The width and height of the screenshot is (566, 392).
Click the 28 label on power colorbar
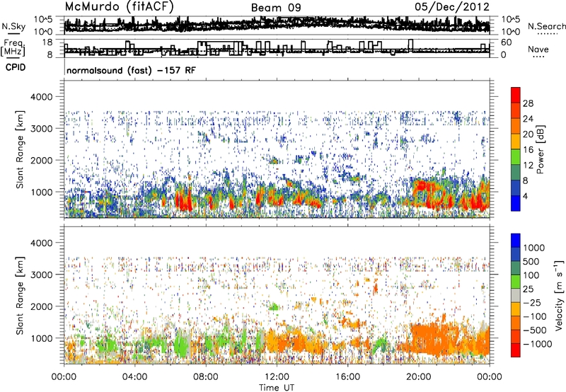[528, 103]
